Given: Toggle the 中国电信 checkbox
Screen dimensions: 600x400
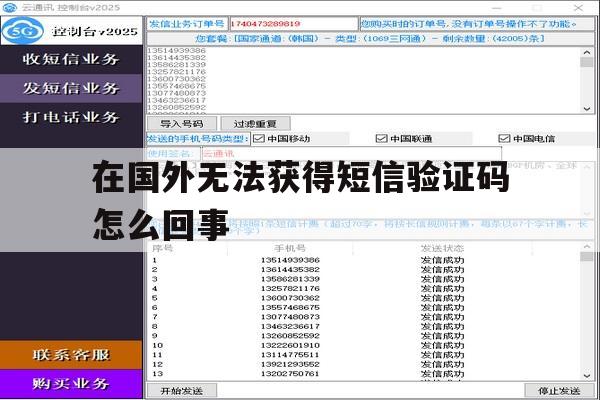Looking at the screenshot, I should [504, 139].
